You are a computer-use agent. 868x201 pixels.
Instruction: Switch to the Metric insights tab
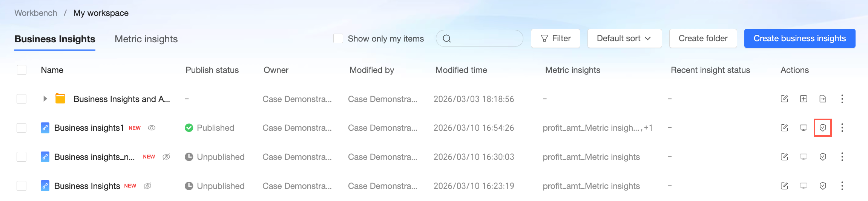pyautogui.click(x=146, y=39)
